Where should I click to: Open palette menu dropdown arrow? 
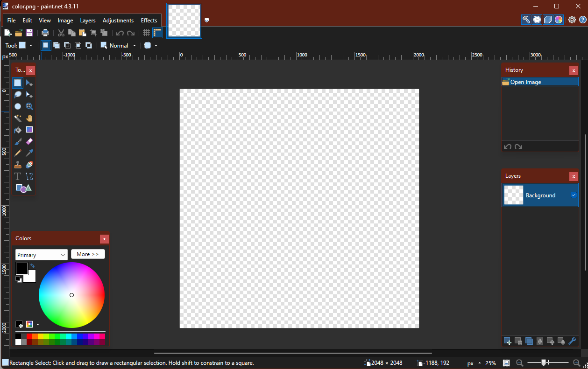click(x=38, y=324)
